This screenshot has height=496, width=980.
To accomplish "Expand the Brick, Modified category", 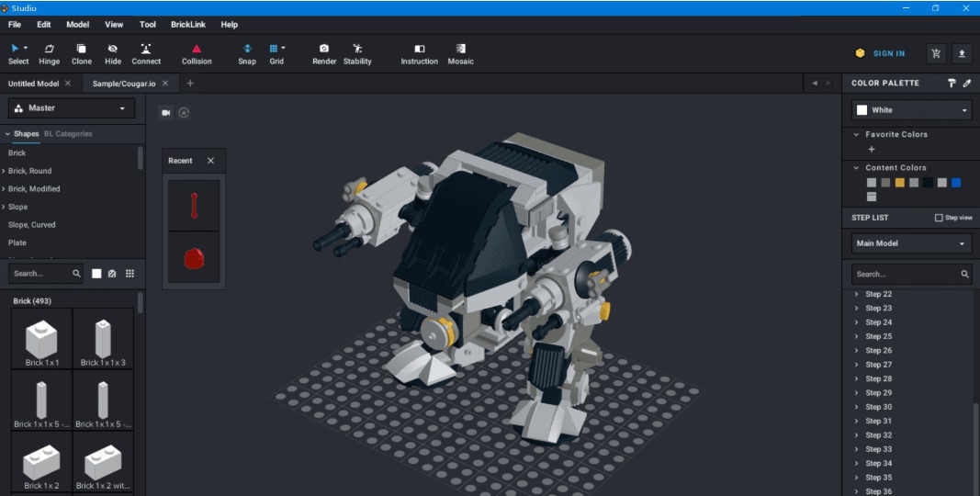I will 4,188.
